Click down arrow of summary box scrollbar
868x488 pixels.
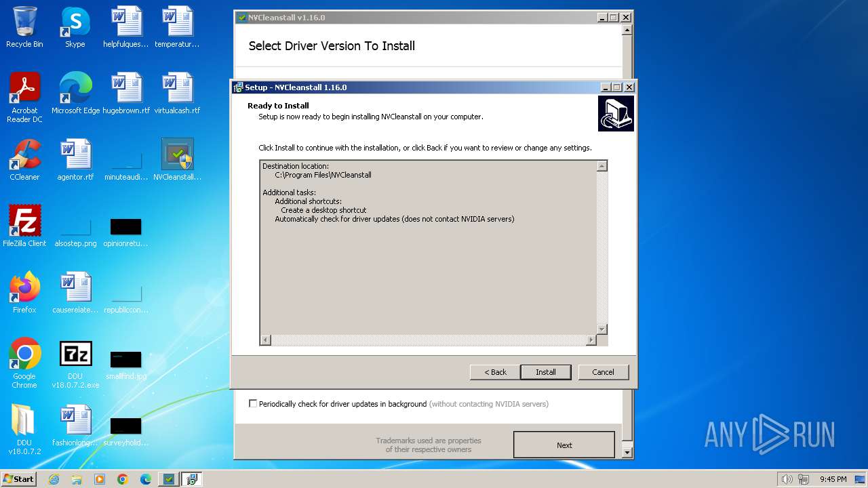601,329
